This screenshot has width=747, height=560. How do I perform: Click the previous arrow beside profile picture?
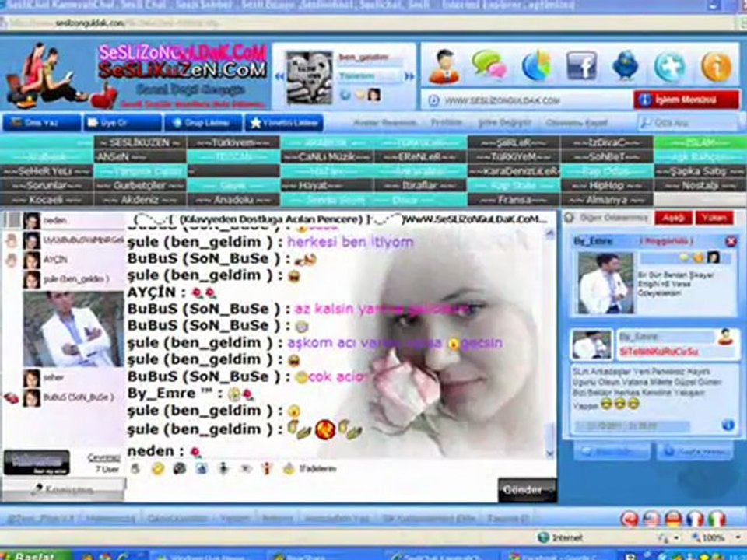[279, 76]
